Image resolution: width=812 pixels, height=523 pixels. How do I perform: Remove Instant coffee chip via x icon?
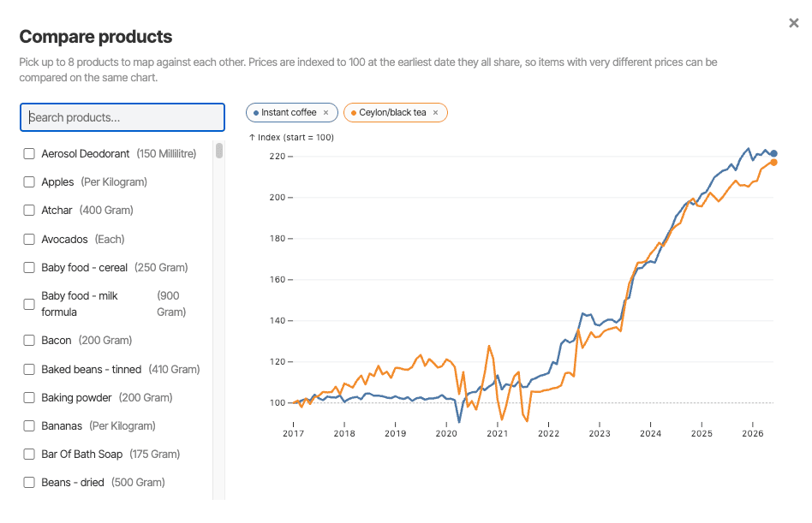[325, 113]
